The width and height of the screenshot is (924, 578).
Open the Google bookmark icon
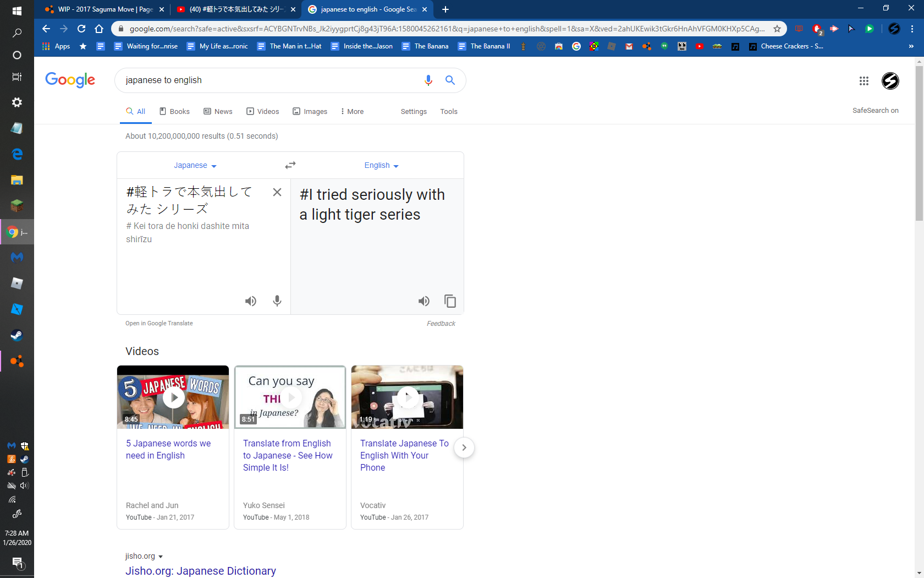point(576,46)
